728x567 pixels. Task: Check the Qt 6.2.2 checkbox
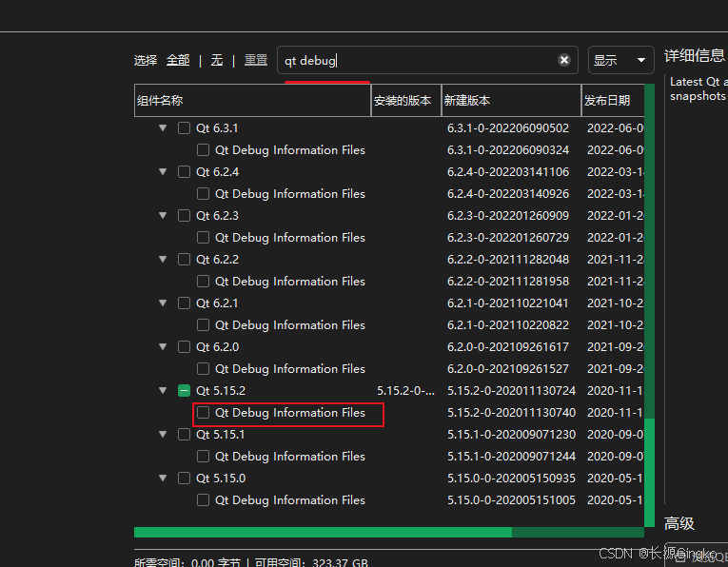coord(184,259)
